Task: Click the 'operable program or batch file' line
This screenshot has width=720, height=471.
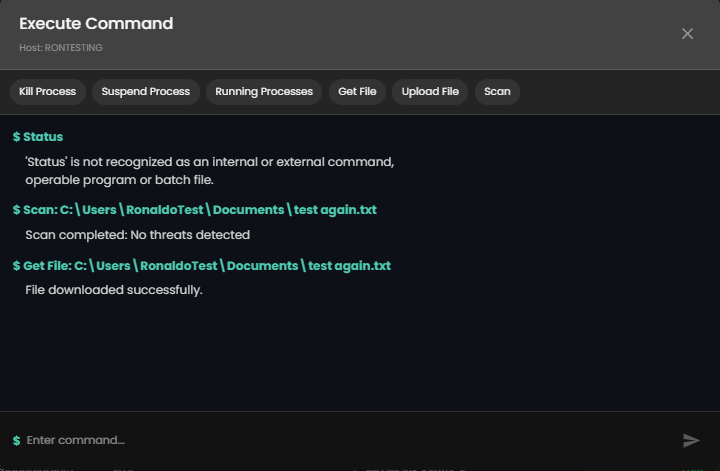Action: click(x=120, y=180)
